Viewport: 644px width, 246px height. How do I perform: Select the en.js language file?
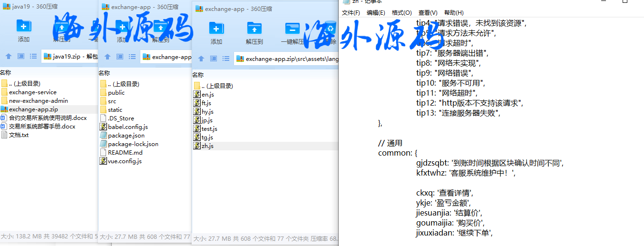pyautogui.click(x=208, y=95)
